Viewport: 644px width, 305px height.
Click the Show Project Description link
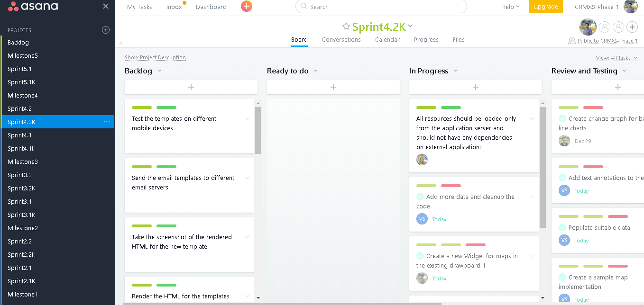pyautogui.click(x=155, y=57)
